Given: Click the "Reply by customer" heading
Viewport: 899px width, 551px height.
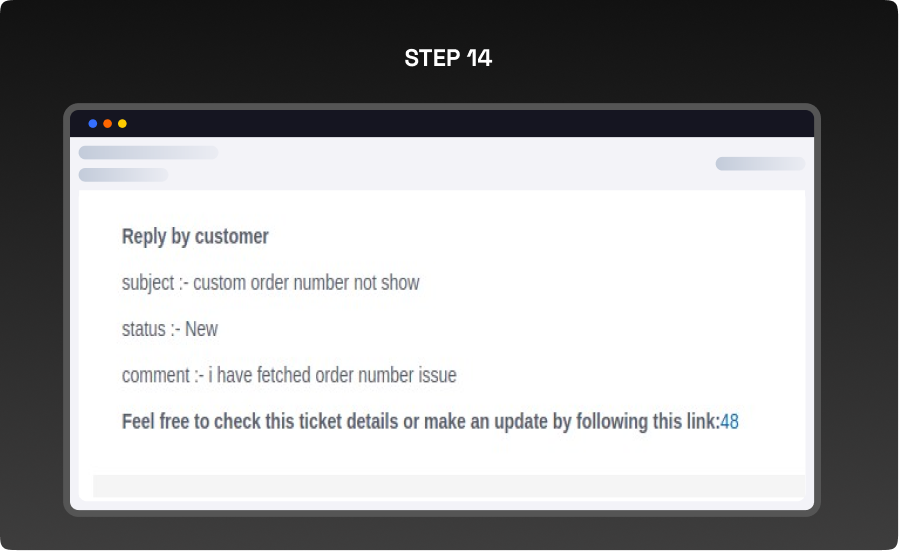Looking at the screenshot, I should click(195, 237).
